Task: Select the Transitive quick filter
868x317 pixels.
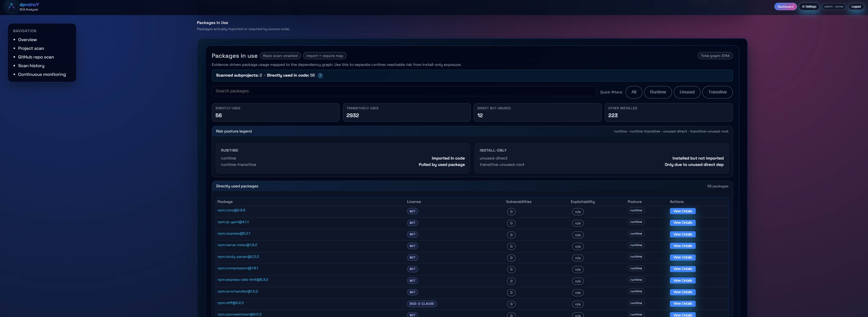Action: (717, 92)
